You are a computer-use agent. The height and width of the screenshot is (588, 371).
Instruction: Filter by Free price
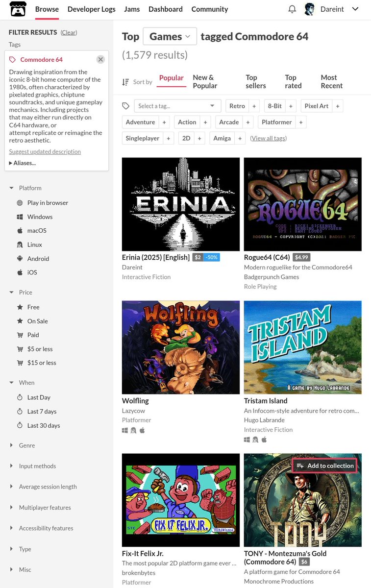(28, 307)
